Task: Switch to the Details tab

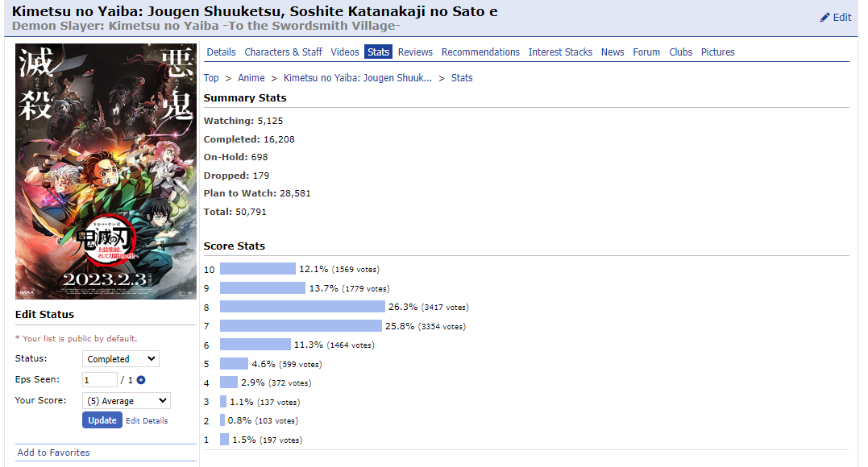Action: [x=221, y=52]
